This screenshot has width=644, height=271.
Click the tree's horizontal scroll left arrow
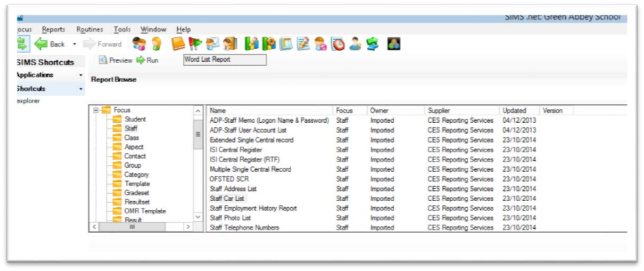[94, 227]
